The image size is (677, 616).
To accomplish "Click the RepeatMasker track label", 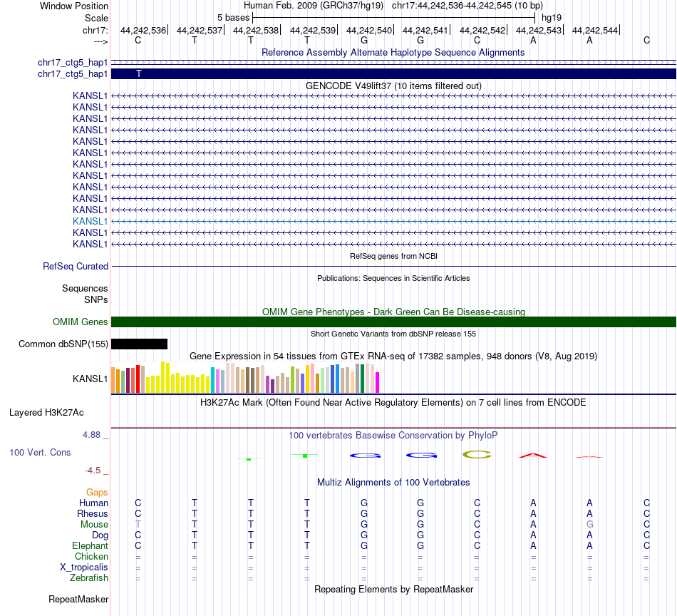I will [78, 599].
